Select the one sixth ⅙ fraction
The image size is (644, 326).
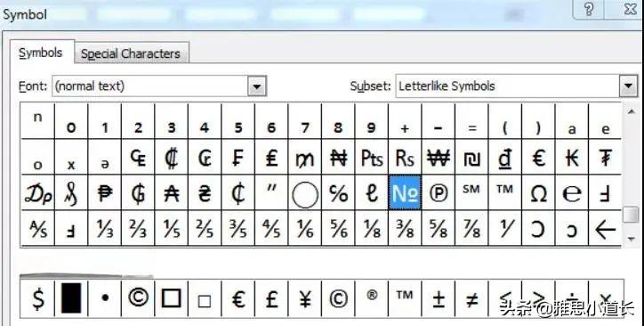tap(305, 229)
